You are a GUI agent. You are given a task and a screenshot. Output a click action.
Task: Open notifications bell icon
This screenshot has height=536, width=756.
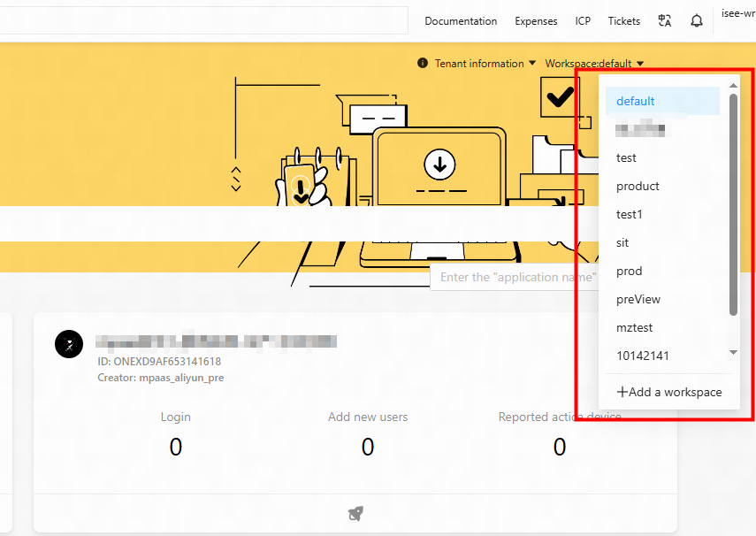[696, 20]
